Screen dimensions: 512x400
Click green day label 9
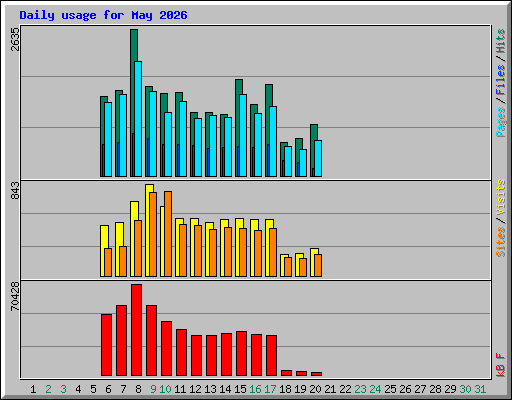pos(153,389)
